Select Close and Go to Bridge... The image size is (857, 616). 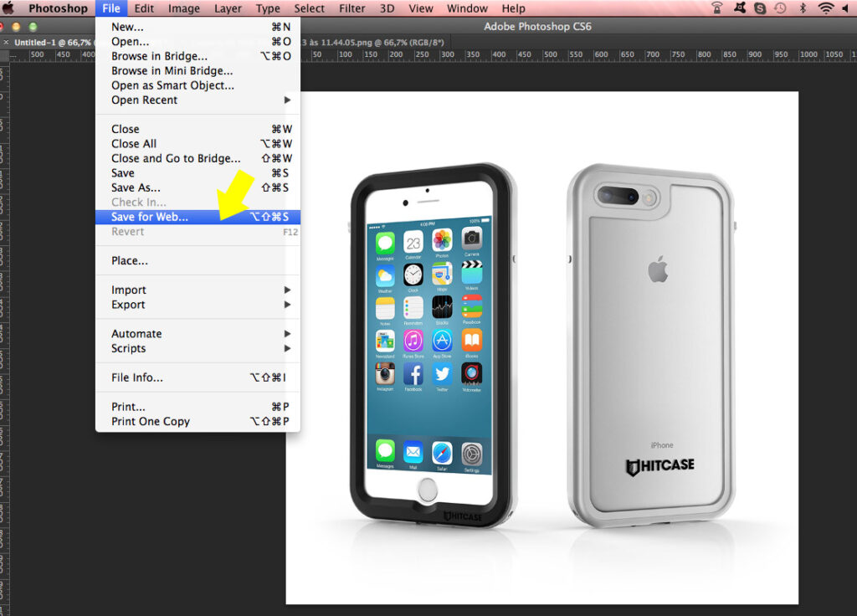(198, 158)
